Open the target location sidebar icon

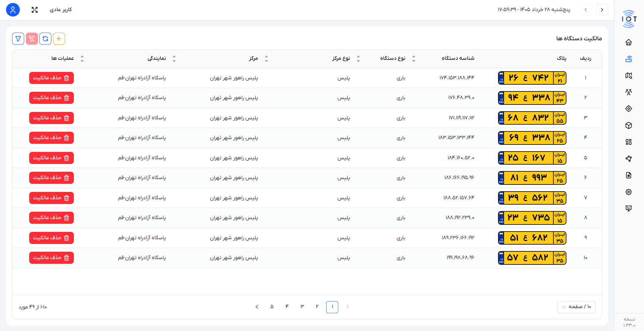[x=629, y=109]
